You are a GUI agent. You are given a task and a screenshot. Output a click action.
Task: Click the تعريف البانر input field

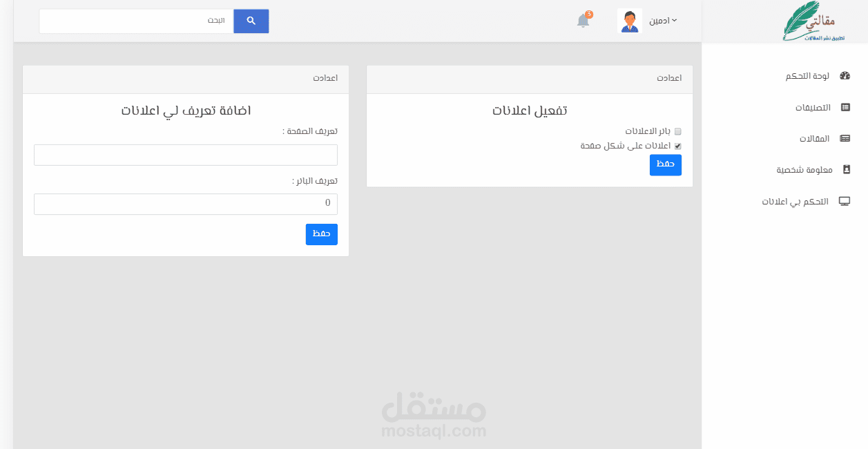coord(186,204)
